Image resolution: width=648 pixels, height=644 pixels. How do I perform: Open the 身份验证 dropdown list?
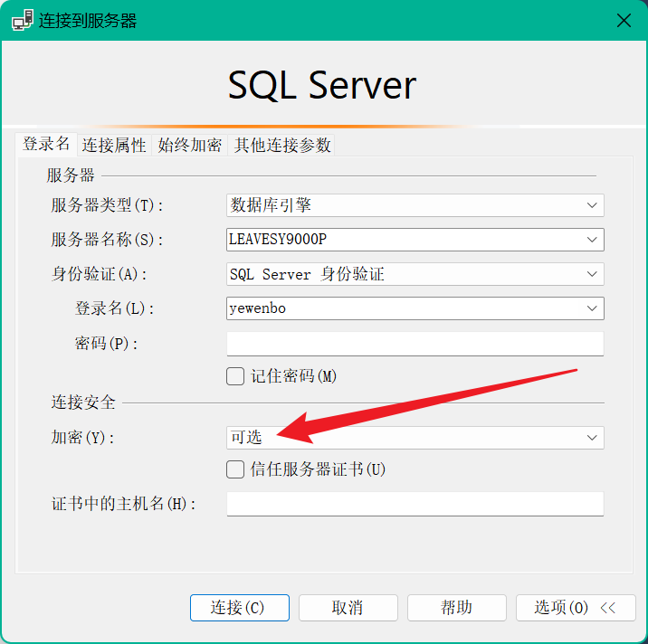pyautogui.click(x=415, y=274)
